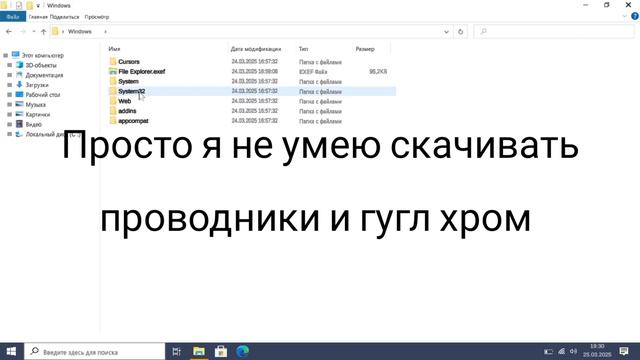Click the System32 folder name
The image size is (640, 360).
pos(131,91)
